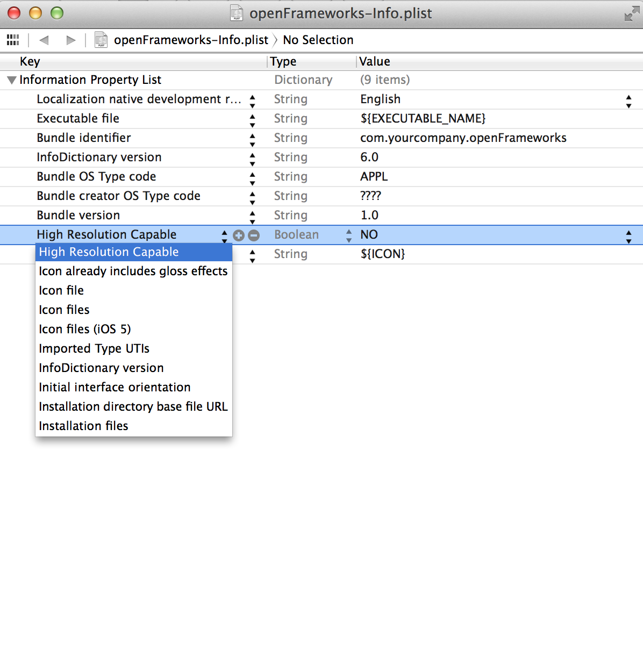This screenshot has width=643, height=672.
Task: Click the value ${EXECUTABLE_NAME}
Action: (x=423, y=118)
